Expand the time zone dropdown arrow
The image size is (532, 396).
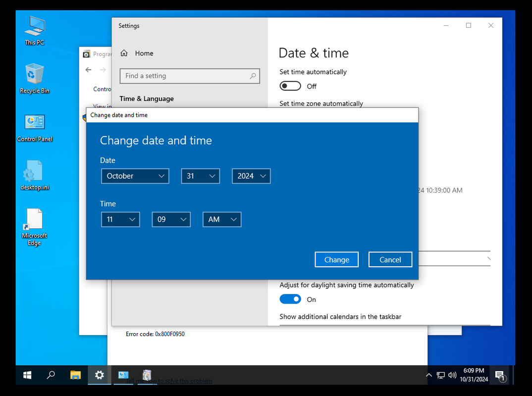pos(488,259)
